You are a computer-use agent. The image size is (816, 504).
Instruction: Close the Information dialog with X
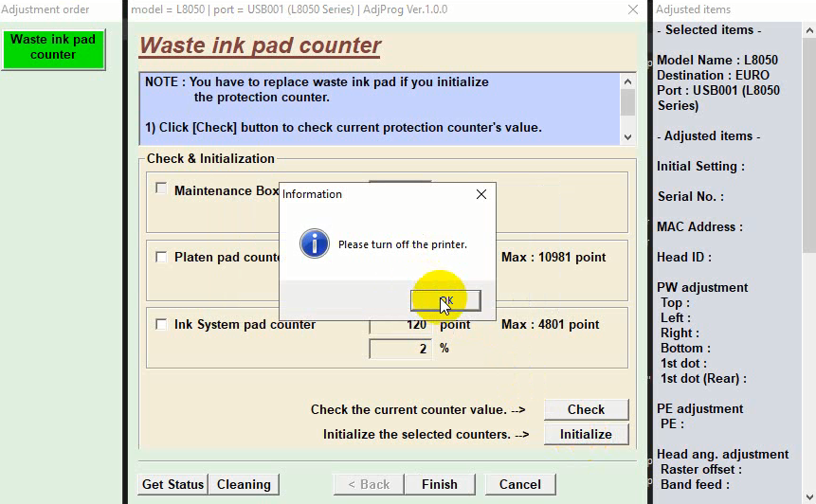[481, 194]
